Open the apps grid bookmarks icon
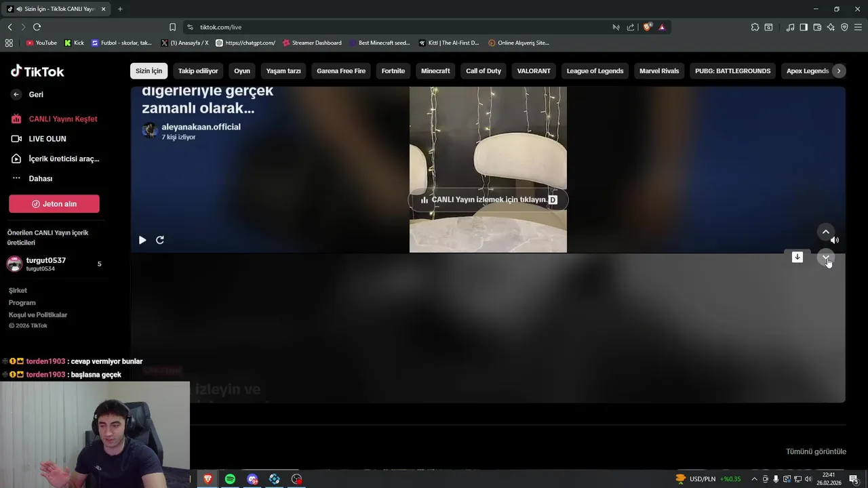Screen dimensions: 868x488 coord(9,43)
